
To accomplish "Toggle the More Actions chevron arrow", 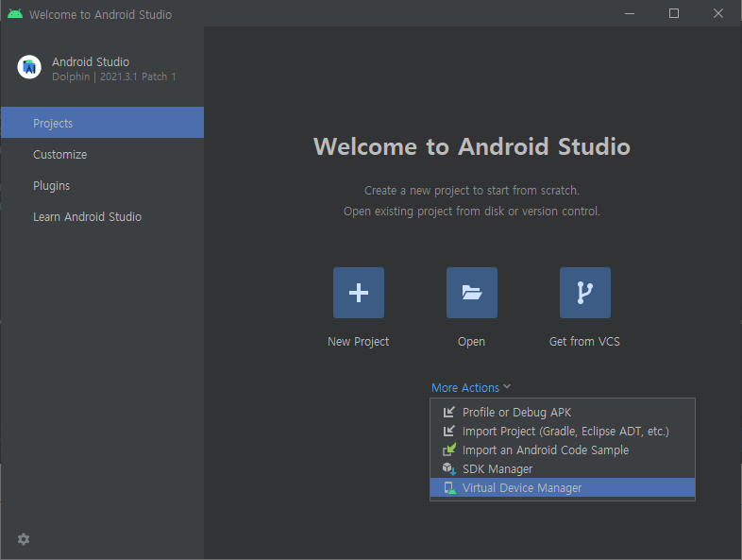I will (x=507, y=387).
